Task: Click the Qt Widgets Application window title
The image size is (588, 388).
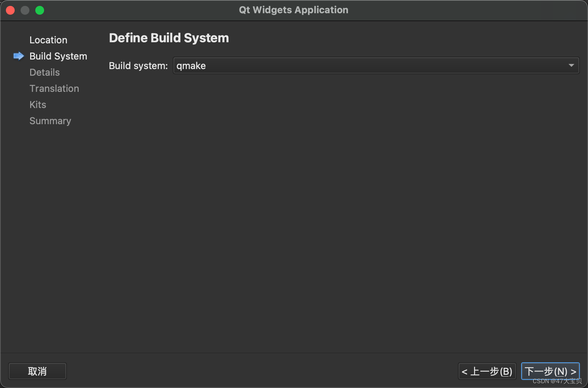Action: (294, 10)
